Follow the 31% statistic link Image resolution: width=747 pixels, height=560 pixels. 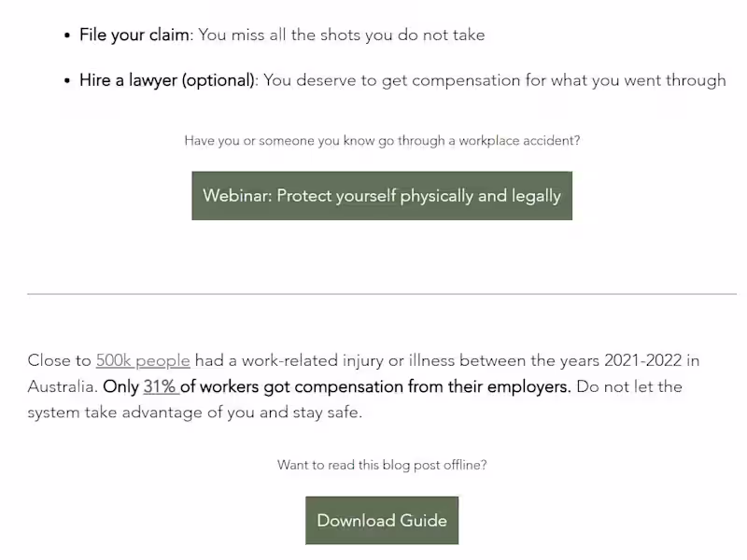tap(160, 386)
